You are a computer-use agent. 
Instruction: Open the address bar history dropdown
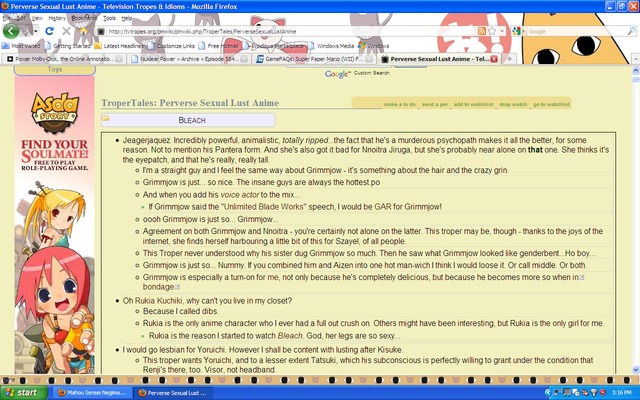[502, 31]
